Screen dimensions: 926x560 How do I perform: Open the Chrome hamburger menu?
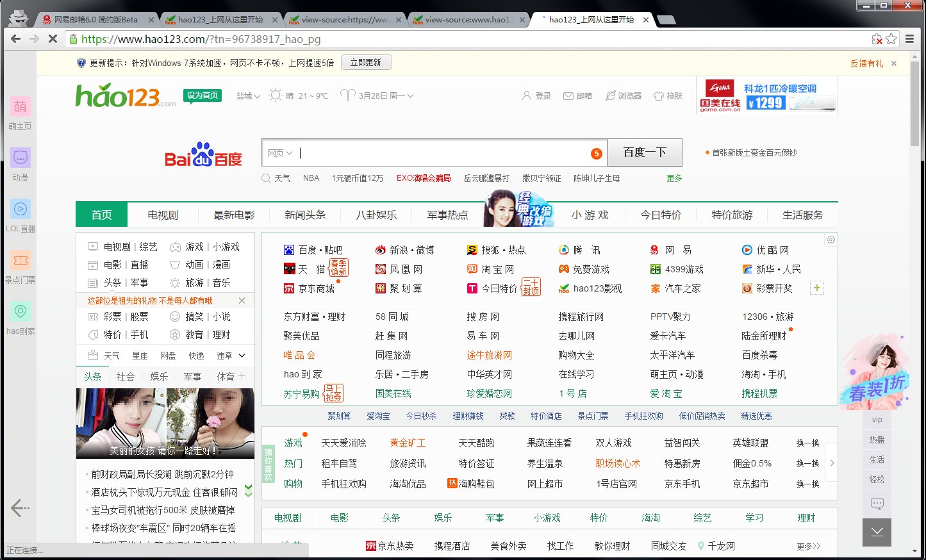click(x=909, y=39)
